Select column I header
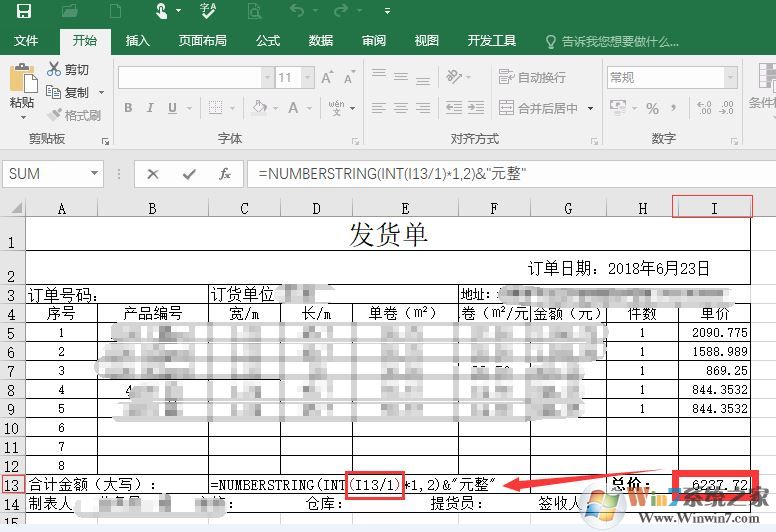776x532 pixels. [714, 208]
